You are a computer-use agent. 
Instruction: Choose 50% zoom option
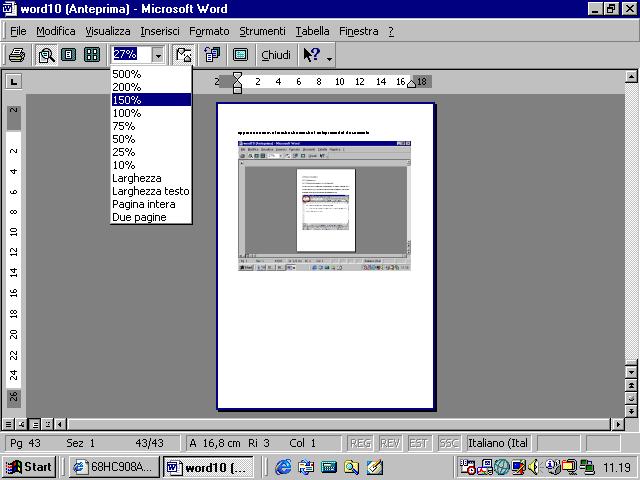151,139
